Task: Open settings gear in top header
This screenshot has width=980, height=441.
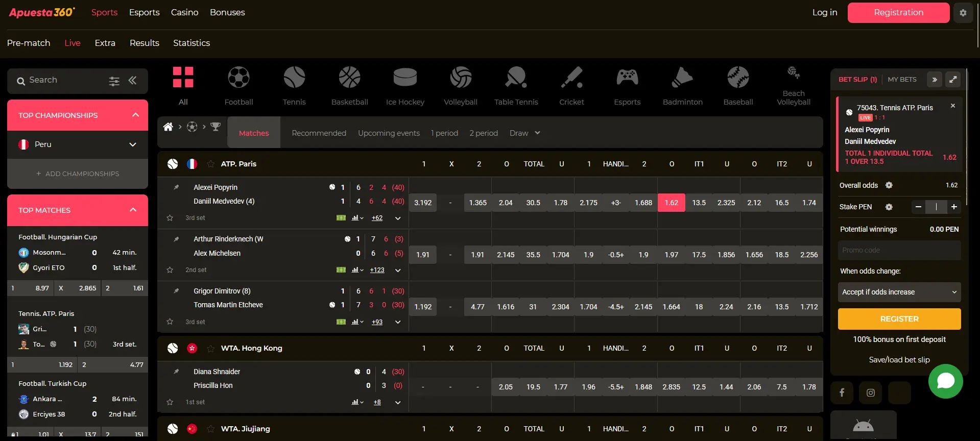Action: [963, 13]
